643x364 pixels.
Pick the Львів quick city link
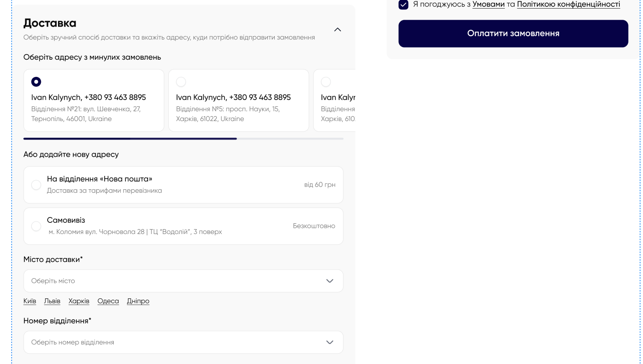pos(52,301)
